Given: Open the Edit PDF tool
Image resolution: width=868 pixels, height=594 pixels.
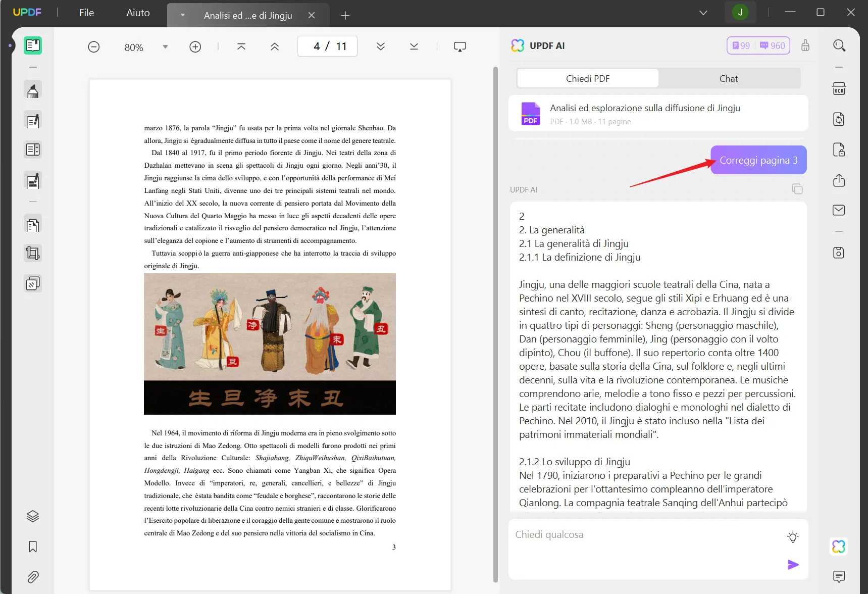Looking at the screenshot, I should click(x=33, y=121).
